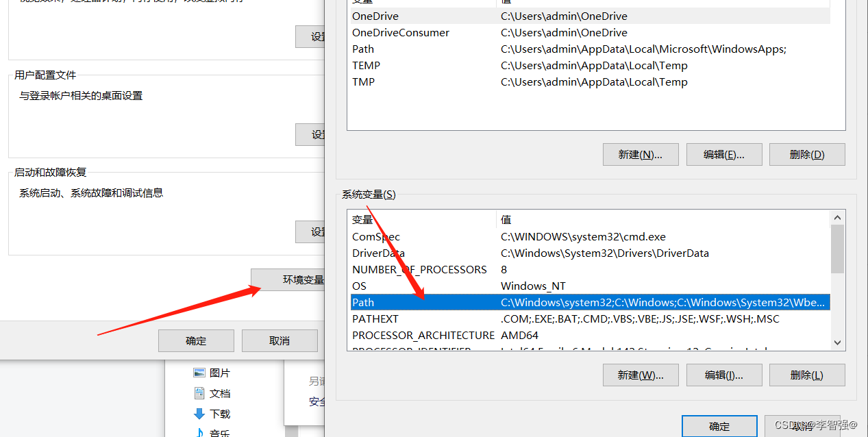The image size is (868, 437).
Task: Select DriverData system variable row
Action: pos(590,253)
